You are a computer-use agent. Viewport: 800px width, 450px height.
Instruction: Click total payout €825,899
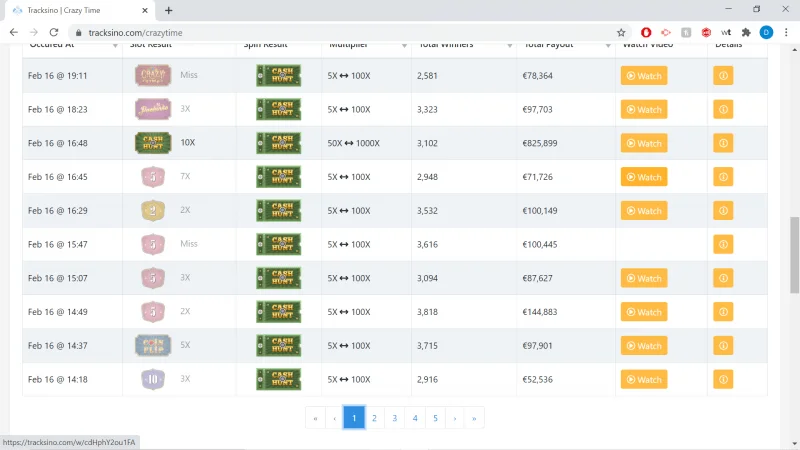point(539,143)
